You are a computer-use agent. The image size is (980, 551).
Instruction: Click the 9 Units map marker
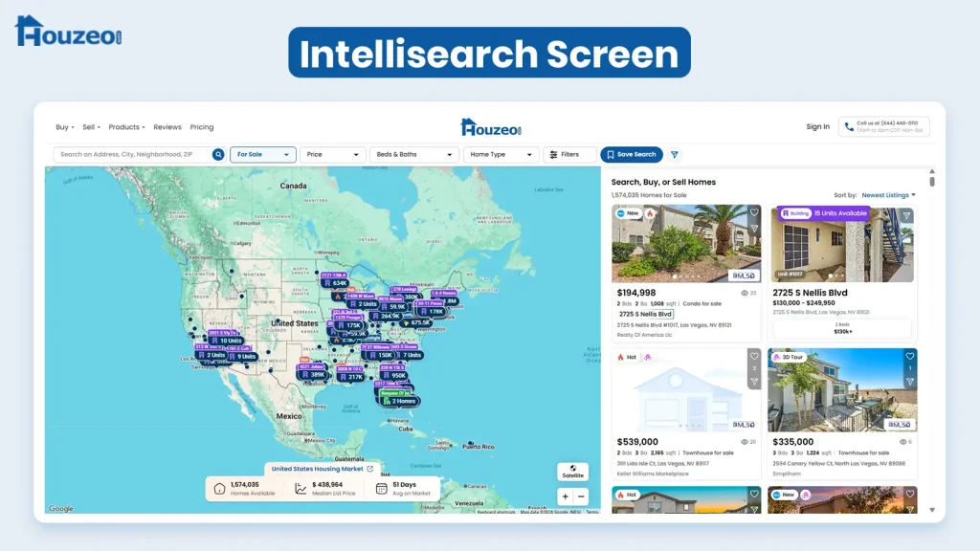(243, 356)
